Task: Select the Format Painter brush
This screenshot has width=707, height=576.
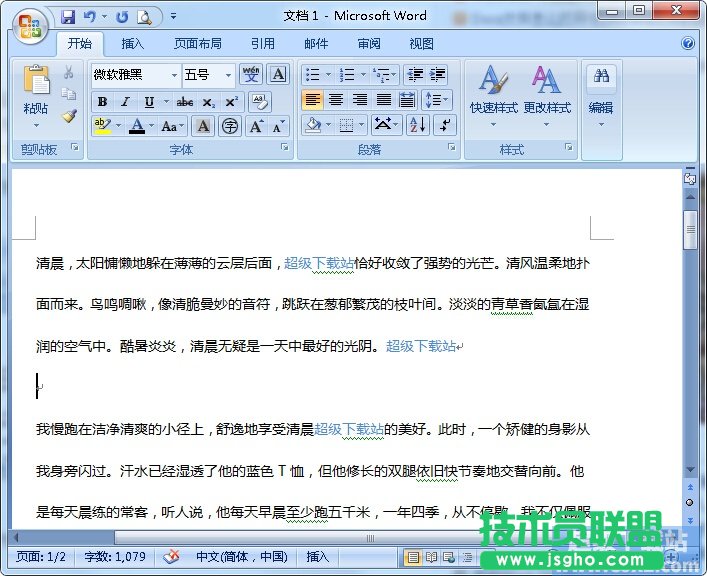Action: point(68,116)
